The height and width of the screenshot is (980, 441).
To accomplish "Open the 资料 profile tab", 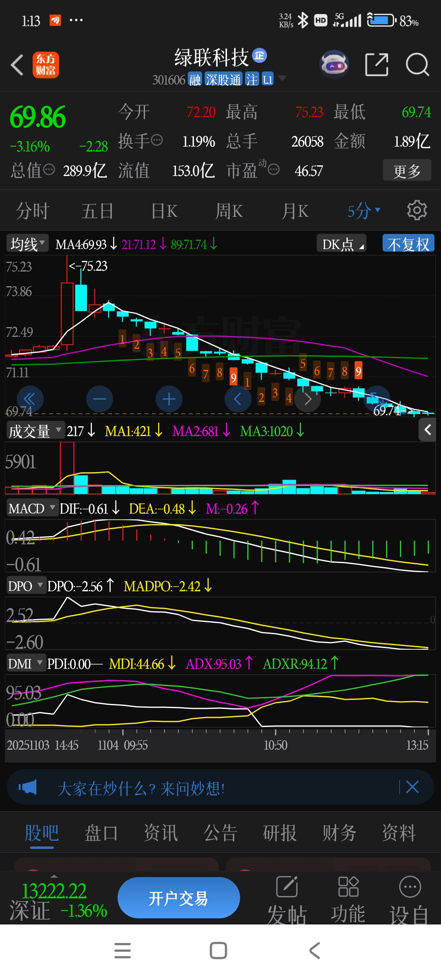I will pyautogui.click(x=399, y=832).
